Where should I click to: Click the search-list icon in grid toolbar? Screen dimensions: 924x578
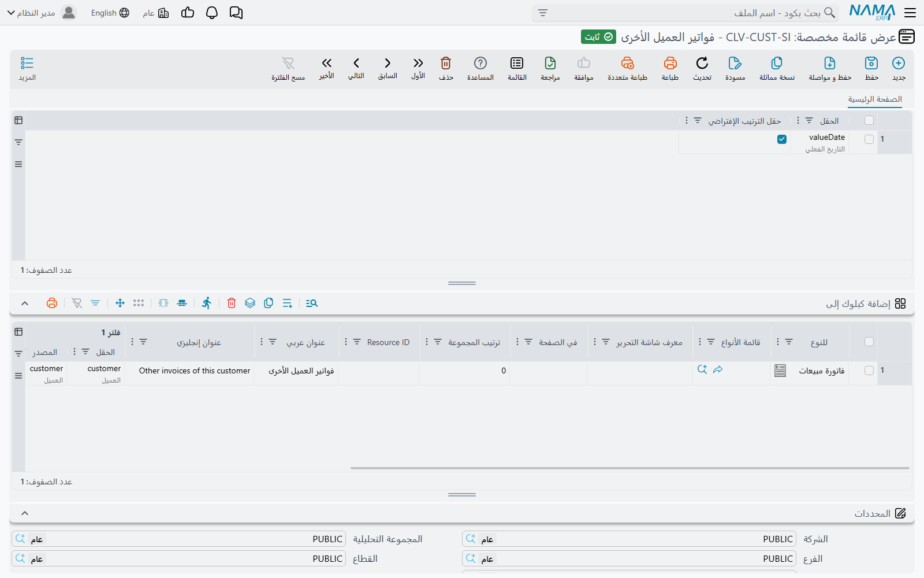point(312,303)
